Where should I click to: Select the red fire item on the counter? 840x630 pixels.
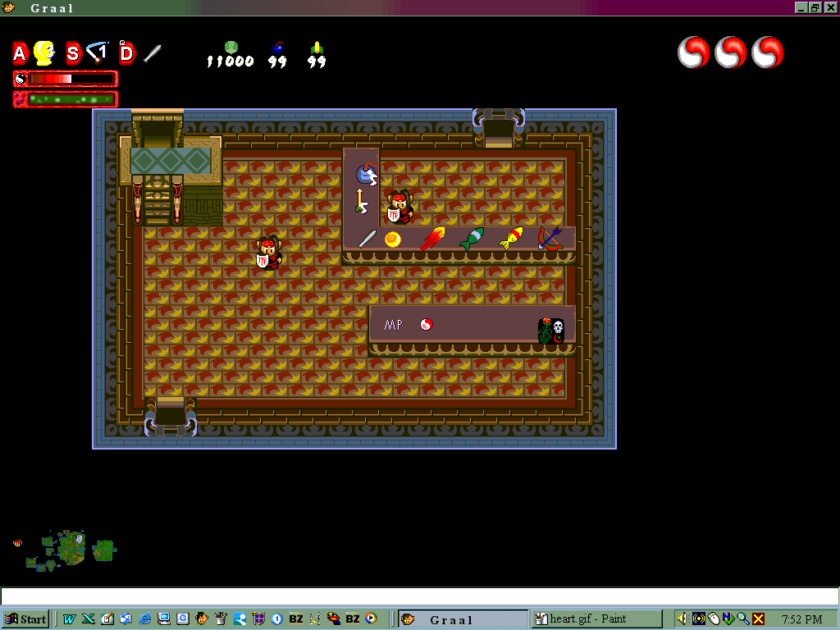pyautogui.click(x=433, y=239)
